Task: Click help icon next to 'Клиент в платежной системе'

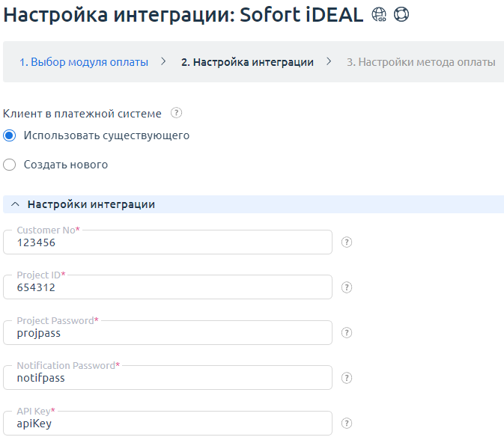Action: 176,114
